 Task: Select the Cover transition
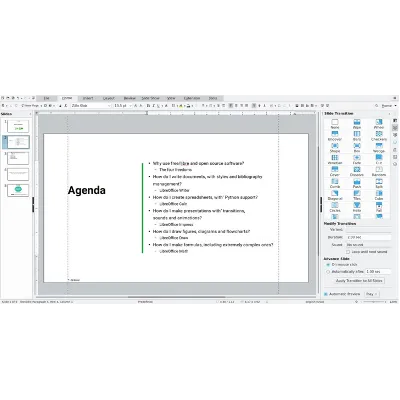(x=335, y=171)
